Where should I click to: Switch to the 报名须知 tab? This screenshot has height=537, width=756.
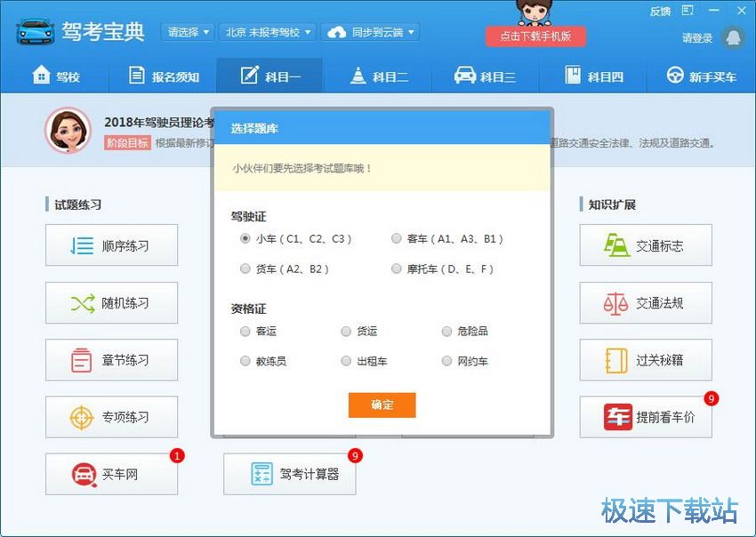pyautogui.click(x=164, y=76)
